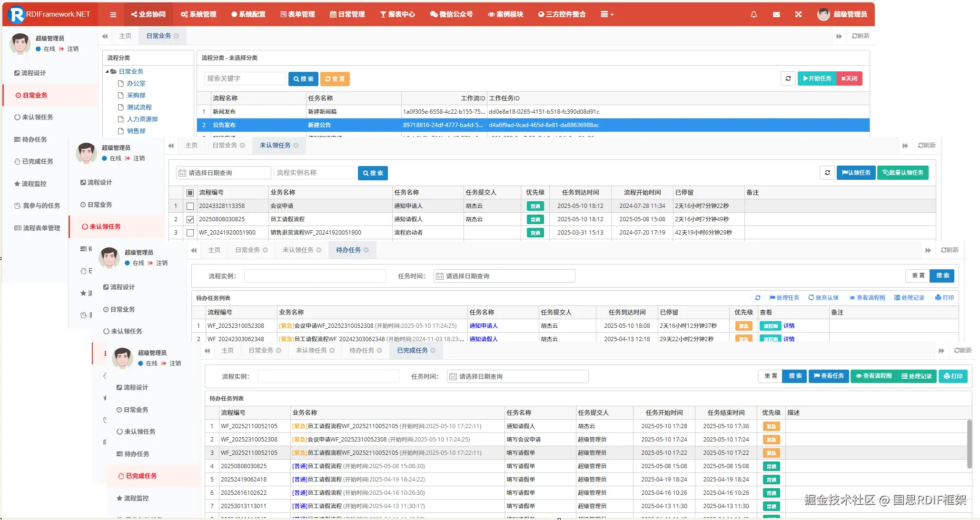Click the 批量认领任务 button
This screenshot has height=520, width=980.
902,173
